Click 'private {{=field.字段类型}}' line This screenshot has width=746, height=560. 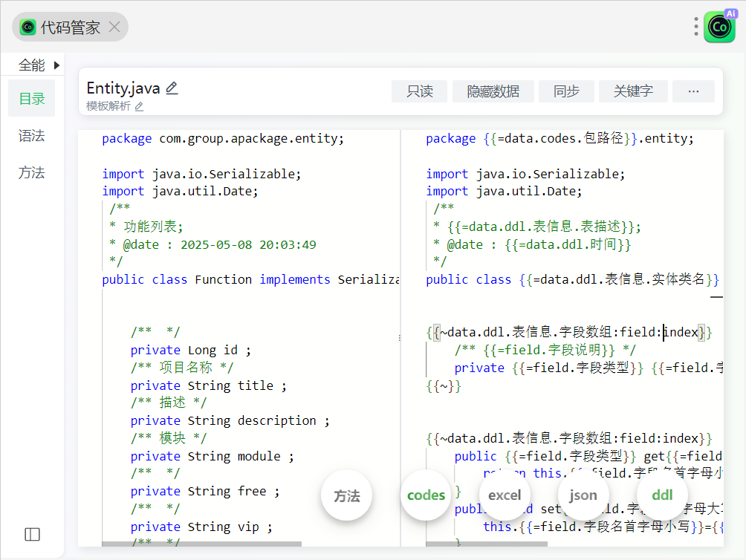tap(588, 368)
